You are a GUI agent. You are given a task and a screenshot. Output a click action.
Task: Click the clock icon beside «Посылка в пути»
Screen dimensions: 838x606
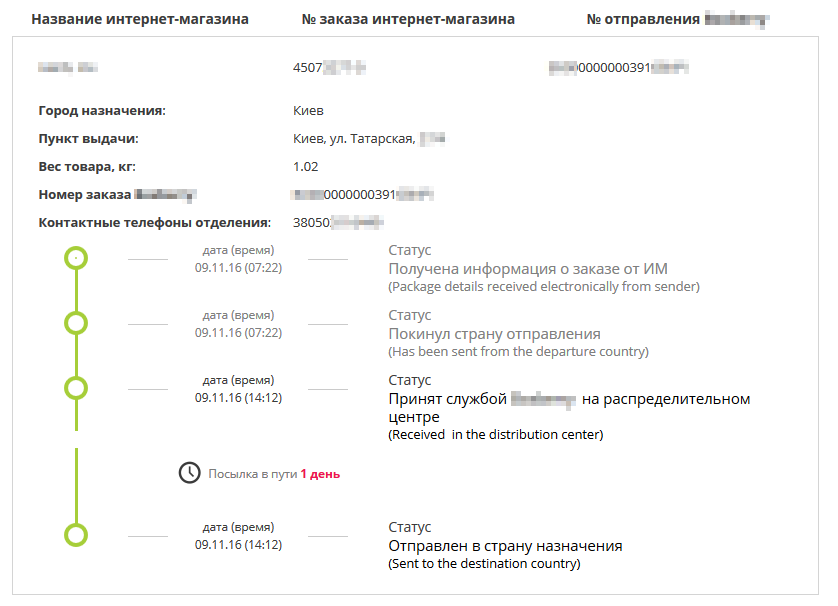pyautogui.click(x=189, y=473)
